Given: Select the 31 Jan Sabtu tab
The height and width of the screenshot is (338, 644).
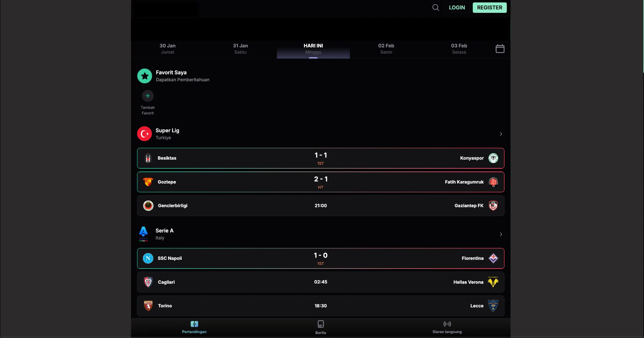Looking at the screenshot, I should 240,49.
